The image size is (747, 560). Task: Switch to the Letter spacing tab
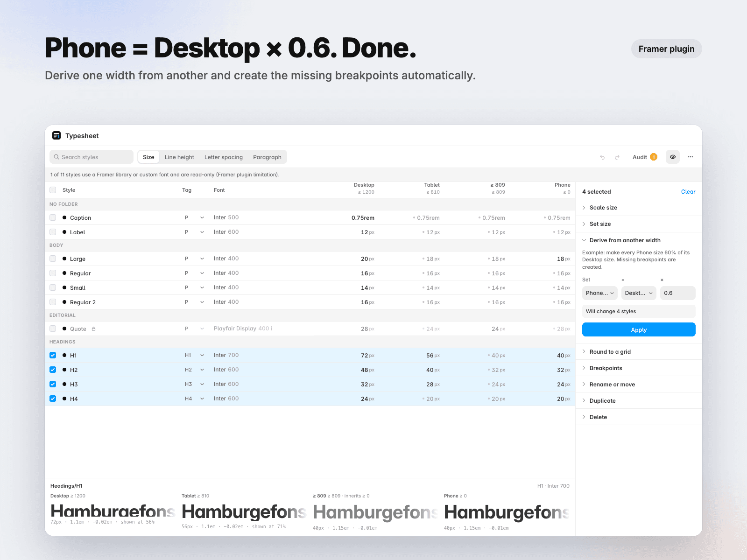pyautogui.click(x=224, y=157)
